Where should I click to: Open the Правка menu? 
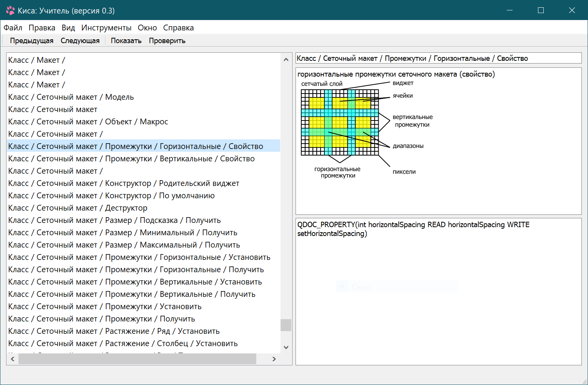pyautogui.click(x=42, y=28)
